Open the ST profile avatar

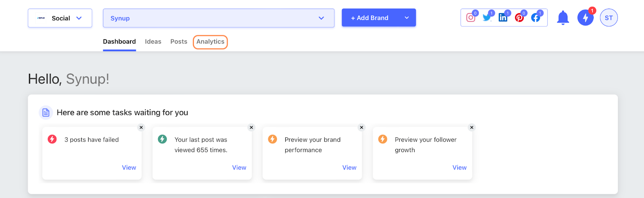[x=609, y=18]
